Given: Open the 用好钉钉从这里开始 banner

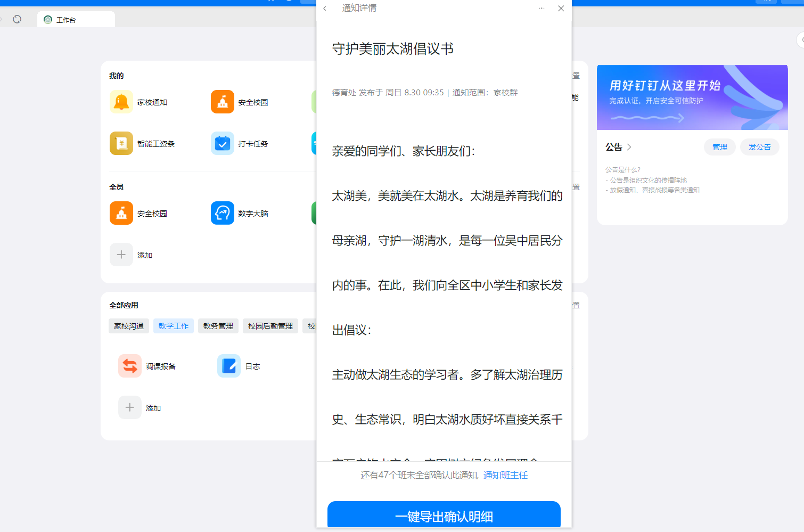Looking at the screenshot, I should pyautogui.click(x=692, y=97).
